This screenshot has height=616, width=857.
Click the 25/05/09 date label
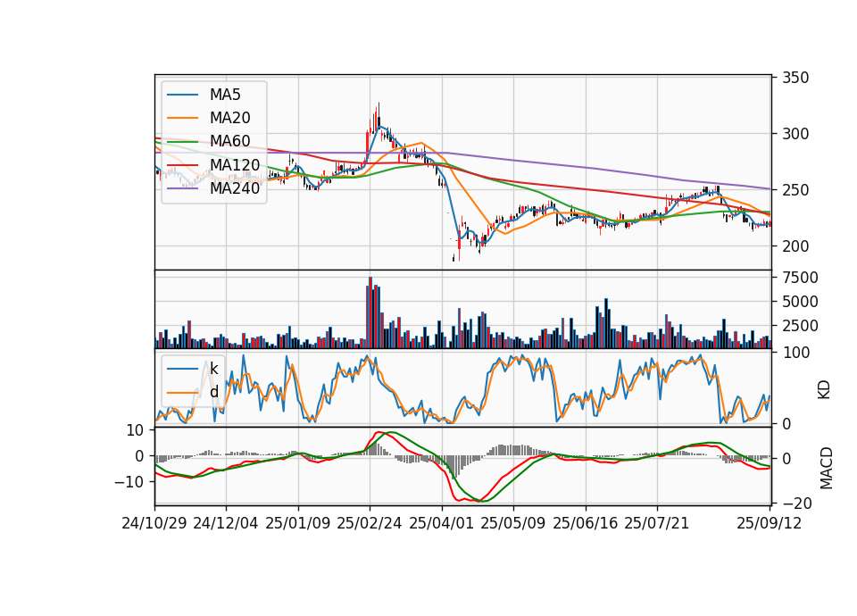pyautogui.click(x=513, y=523)
